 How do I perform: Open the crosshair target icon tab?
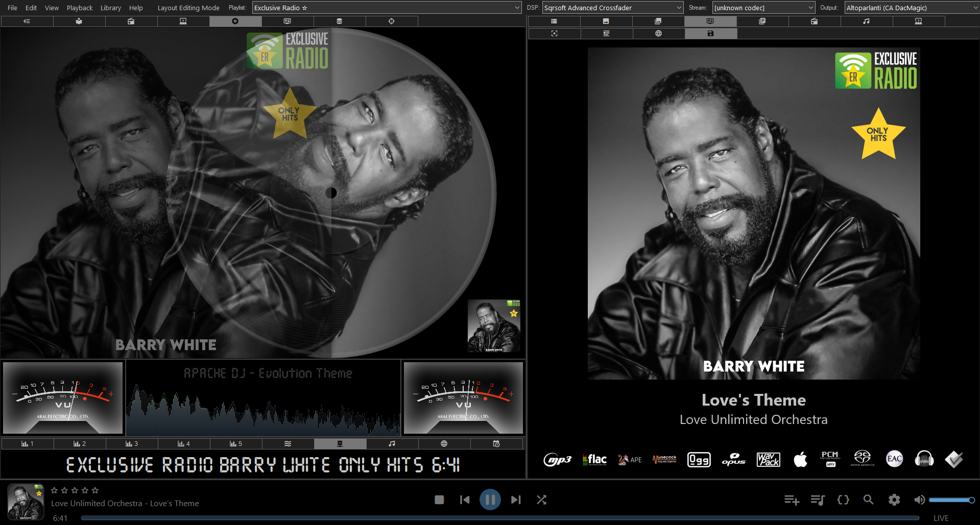(392, 21)
